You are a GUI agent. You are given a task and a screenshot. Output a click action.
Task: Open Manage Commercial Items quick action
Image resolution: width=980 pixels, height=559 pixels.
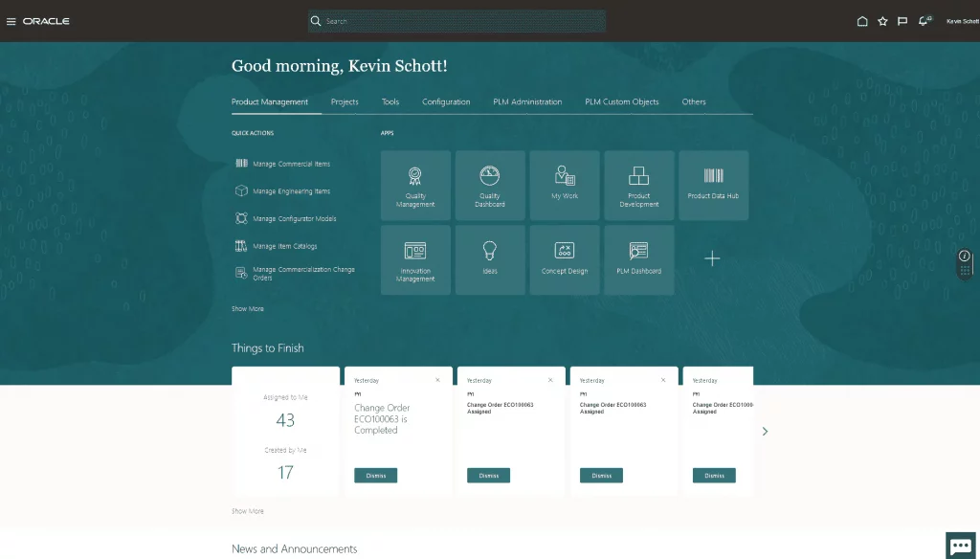click(x=291, y=164)
